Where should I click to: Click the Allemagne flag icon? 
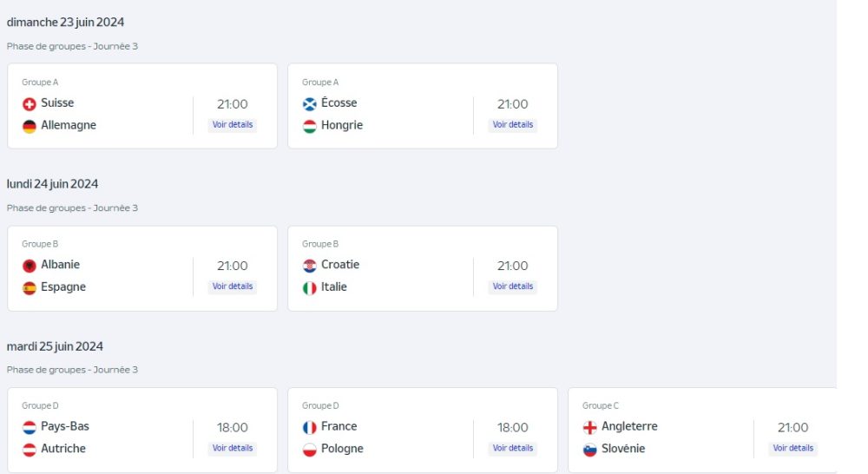(30, 126)
